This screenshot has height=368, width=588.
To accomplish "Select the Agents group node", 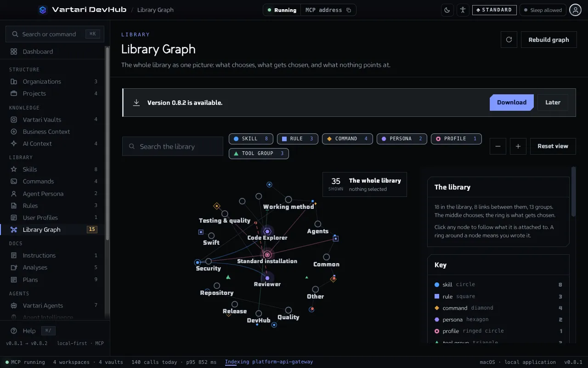I will coord(317,224).
